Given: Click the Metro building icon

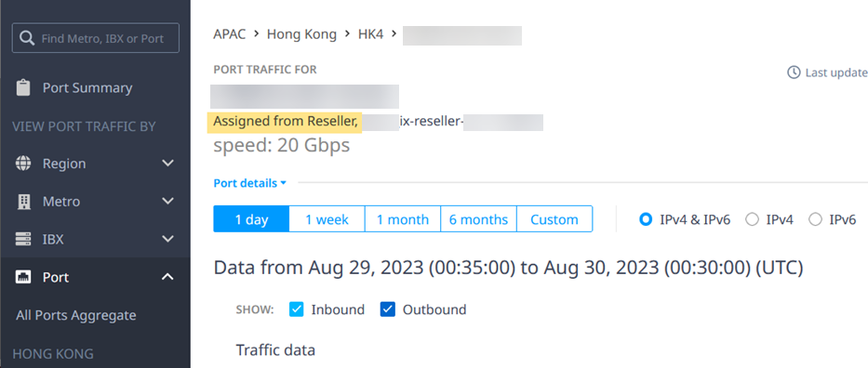Looking at the screenshot, I should [x=23, y=202].
